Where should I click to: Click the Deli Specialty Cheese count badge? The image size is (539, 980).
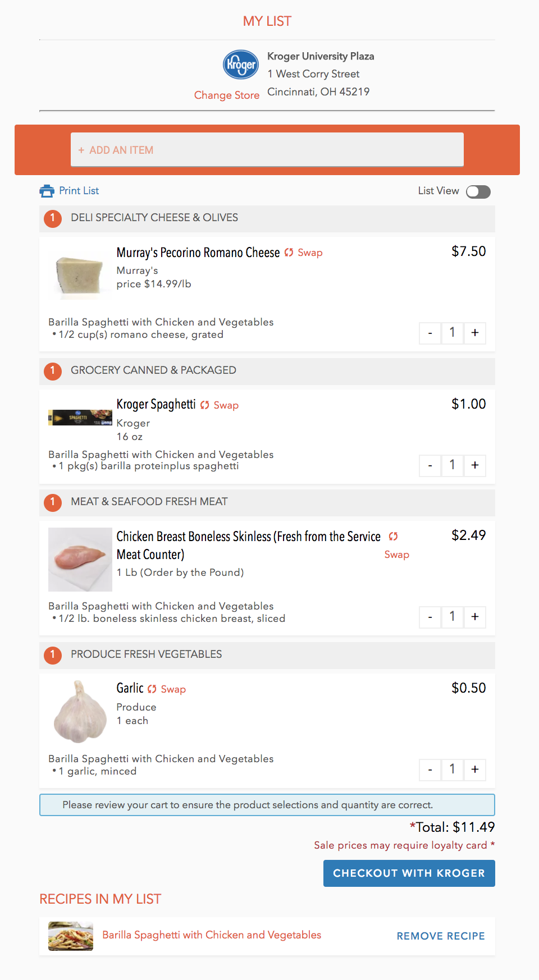(x=52, y=218)
